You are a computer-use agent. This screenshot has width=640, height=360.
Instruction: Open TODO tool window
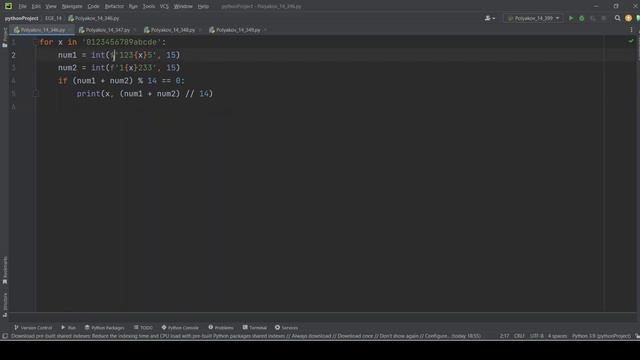pos(143,327)
